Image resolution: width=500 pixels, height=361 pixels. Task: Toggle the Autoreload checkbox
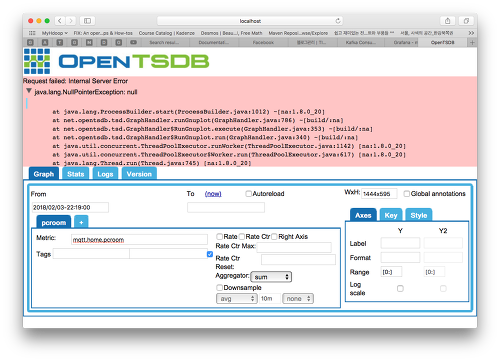coord(248,194)
